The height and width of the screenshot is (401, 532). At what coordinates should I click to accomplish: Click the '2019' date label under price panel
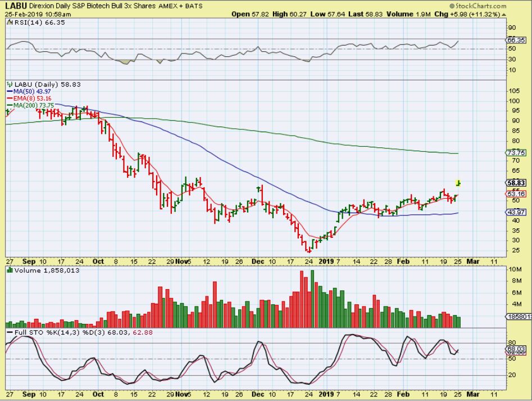[x=326, y=262]
